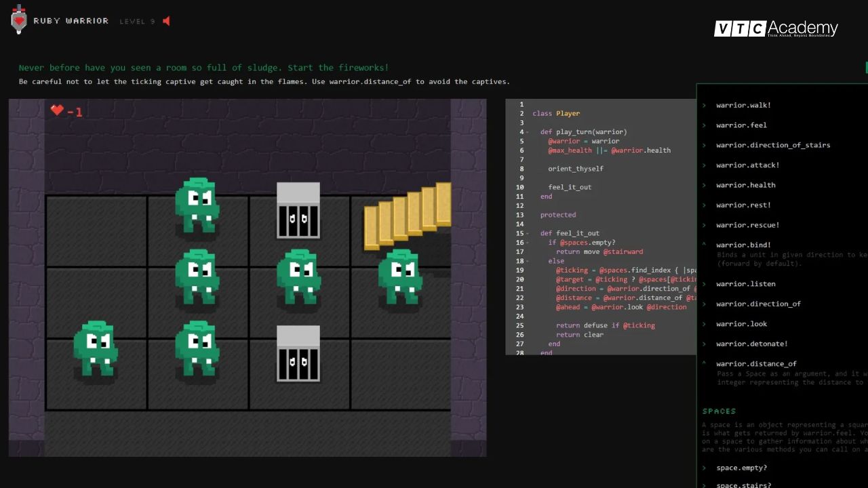Click the VTC Academy logo
The height and width of the screenshot is (488, 868).
click(x=776, y=28)
